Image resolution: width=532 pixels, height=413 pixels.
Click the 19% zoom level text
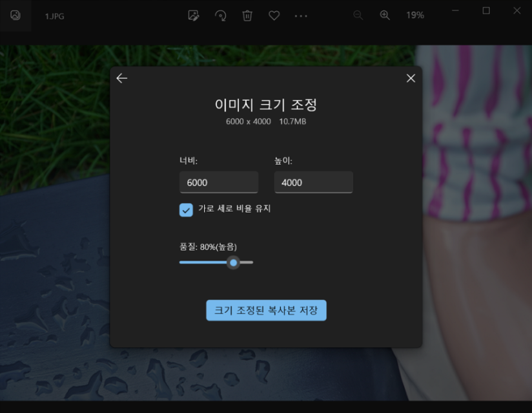click(x=415, y=16)
